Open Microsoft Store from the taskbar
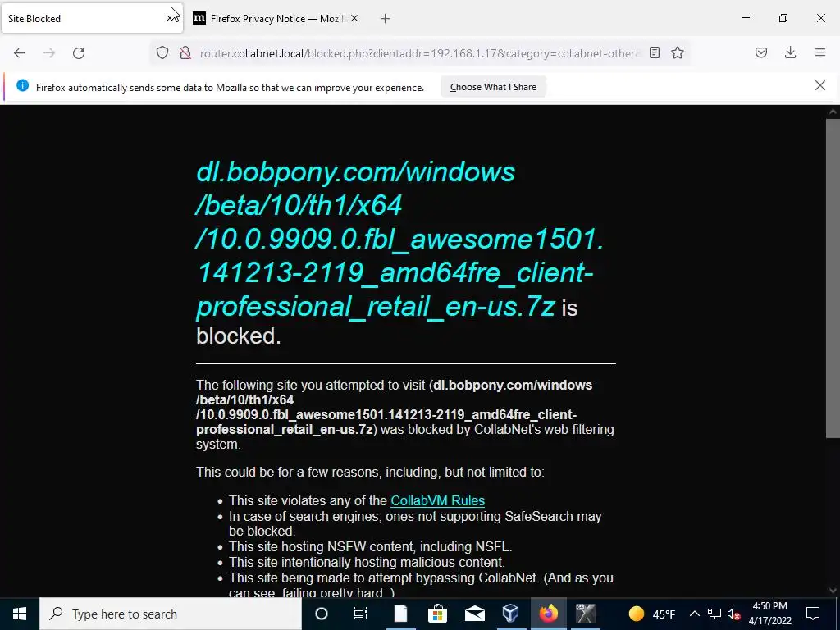840x630 pixels. 438,614
